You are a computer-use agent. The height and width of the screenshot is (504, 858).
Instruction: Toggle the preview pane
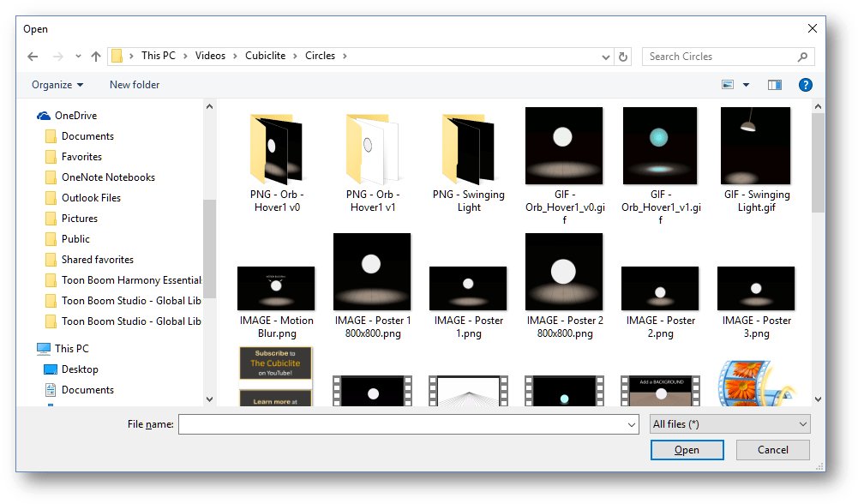[774, 84]
